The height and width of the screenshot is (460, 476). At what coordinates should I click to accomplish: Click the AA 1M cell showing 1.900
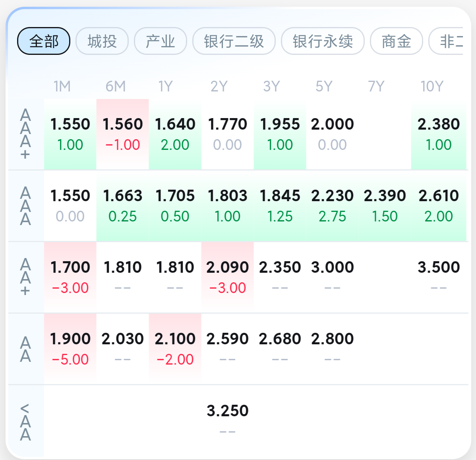[70, 349]
